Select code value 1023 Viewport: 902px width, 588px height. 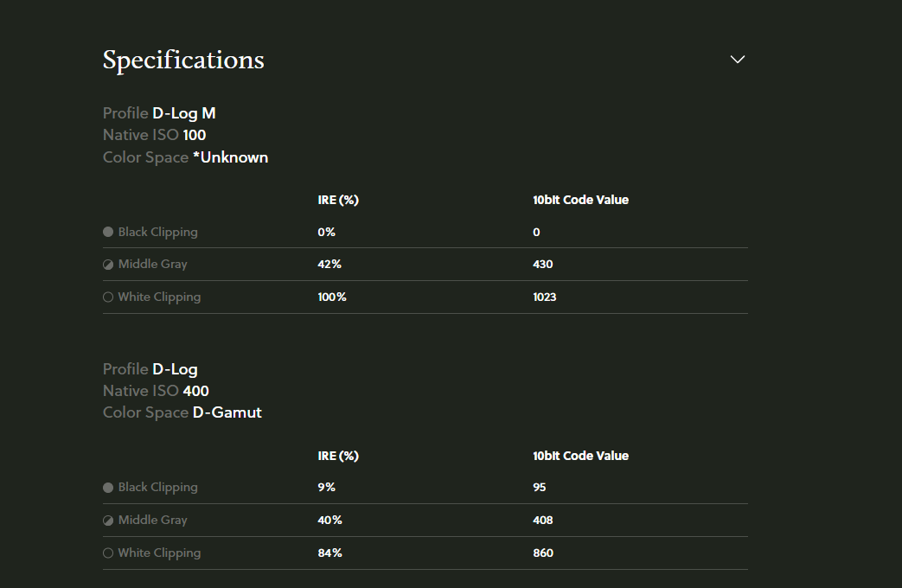[x=545, y=297]
